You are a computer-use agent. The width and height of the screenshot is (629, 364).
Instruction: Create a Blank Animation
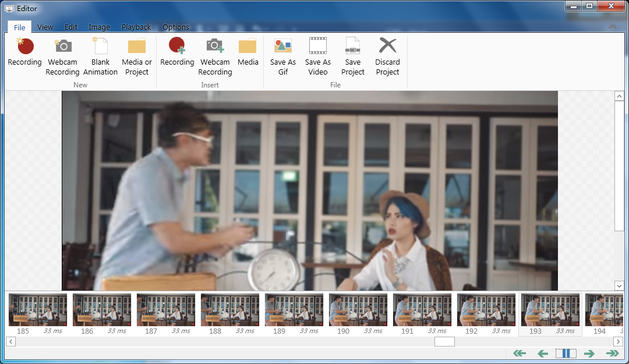point(100,56)
